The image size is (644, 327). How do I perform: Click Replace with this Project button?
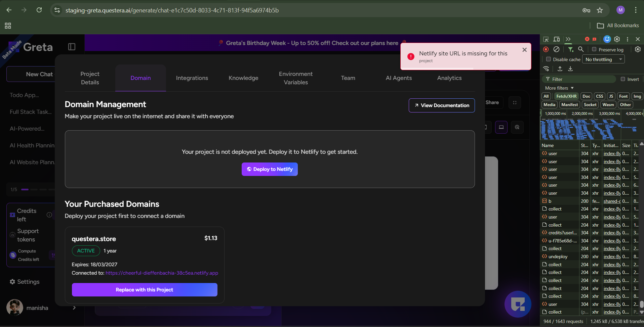[145, 290]
